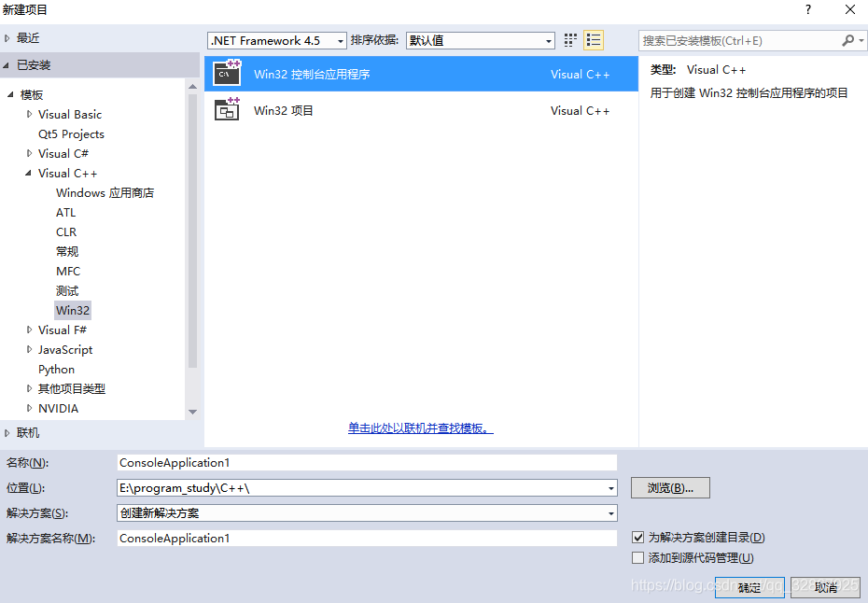Image resolution: width=868 pixels, height=603 pixels.
Task: Expand the 其他项目类型 node arrow
Action: pos(29,388)
